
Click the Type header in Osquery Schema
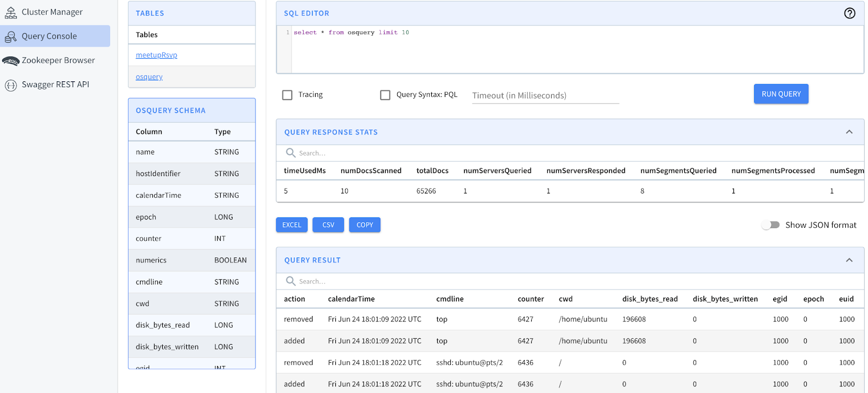[222, 132]
